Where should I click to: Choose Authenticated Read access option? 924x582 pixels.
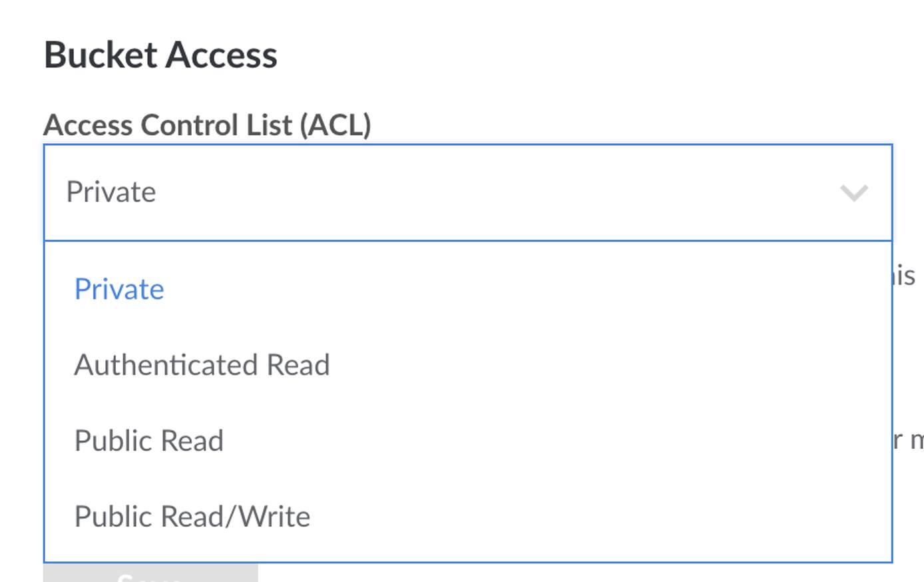coord(203,365)
